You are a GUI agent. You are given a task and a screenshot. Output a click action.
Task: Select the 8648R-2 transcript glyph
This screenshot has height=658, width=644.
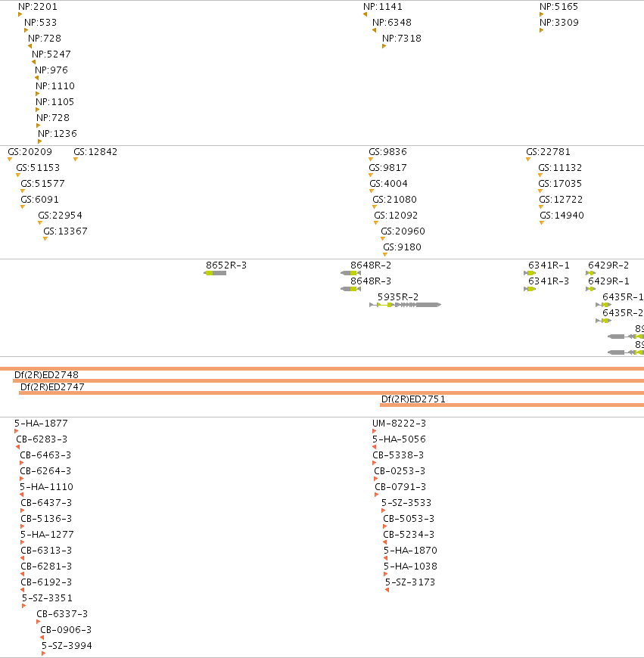[x=350, y=273]
